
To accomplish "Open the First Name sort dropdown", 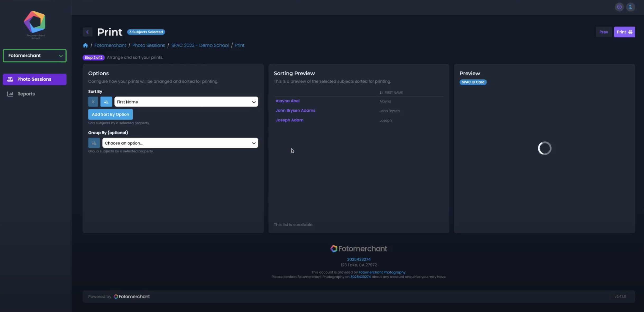I will click(x=186, y=102).
